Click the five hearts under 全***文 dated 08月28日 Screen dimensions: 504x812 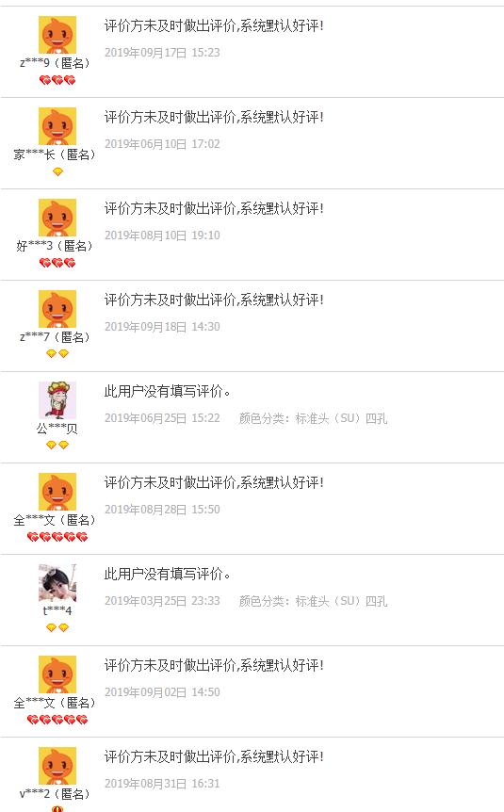pos(57,537)
